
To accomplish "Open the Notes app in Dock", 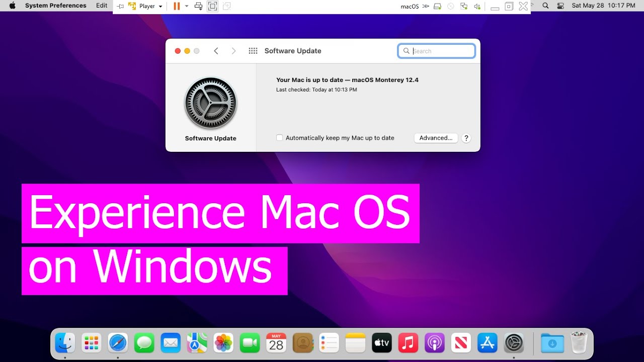I will pyautogui.click(x=355, y=343).
